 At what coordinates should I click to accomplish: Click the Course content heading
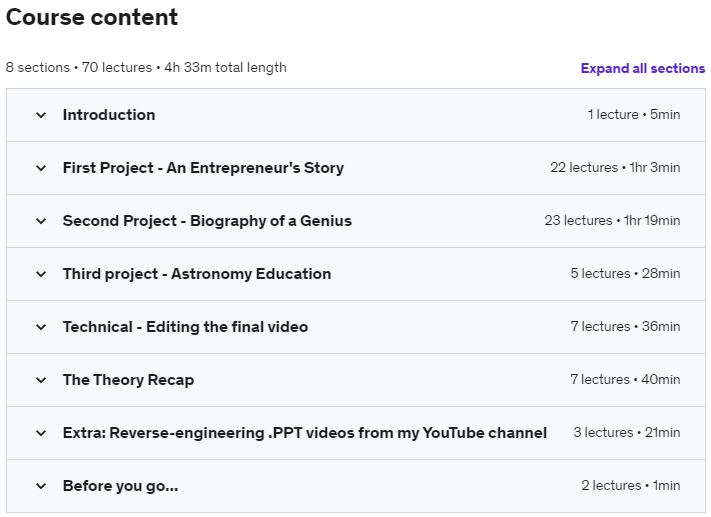click(x=92, y=17)
